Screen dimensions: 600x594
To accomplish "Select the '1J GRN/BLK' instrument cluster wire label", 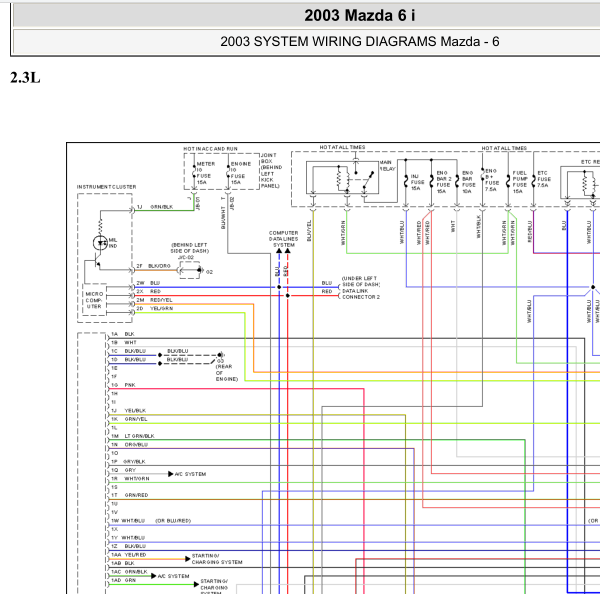I will coord(155,207).
